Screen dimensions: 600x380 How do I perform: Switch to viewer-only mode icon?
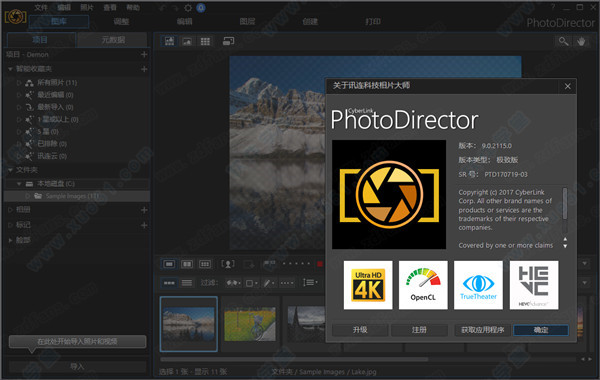click(x=187, y=41)
